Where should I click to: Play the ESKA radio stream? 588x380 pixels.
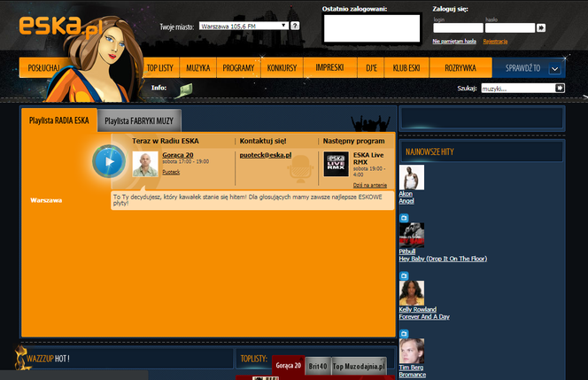(109, 162)
